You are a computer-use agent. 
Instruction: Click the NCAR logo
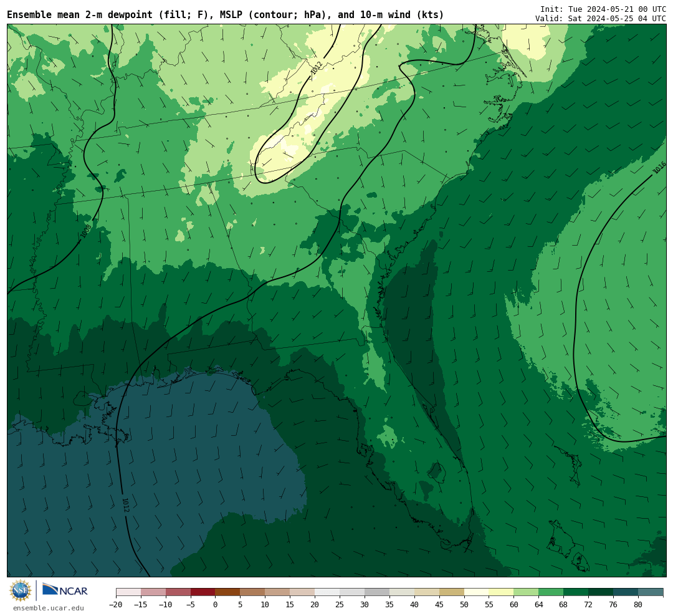pyautogui.click(x=65, y=590)
